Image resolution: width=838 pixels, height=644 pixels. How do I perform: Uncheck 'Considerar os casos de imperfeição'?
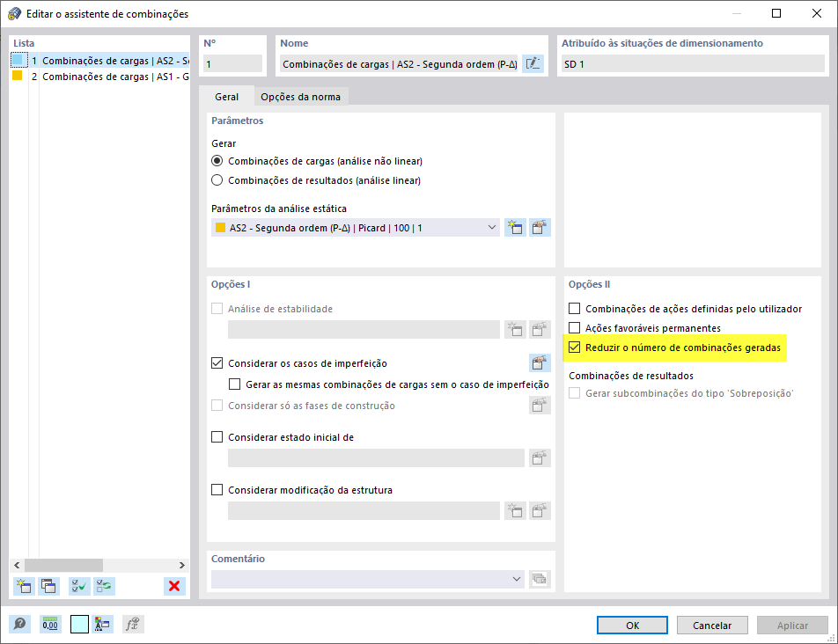[x=217, y=362]
